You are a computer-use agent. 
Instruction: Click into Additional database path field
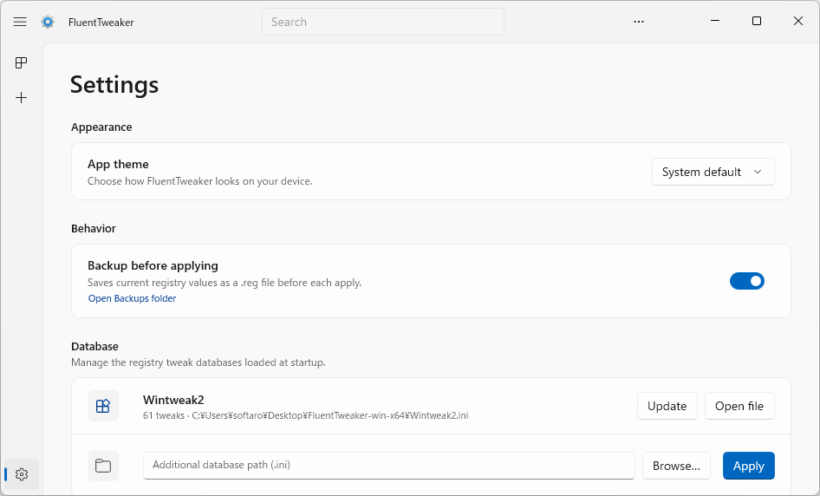tap(389, 466)
